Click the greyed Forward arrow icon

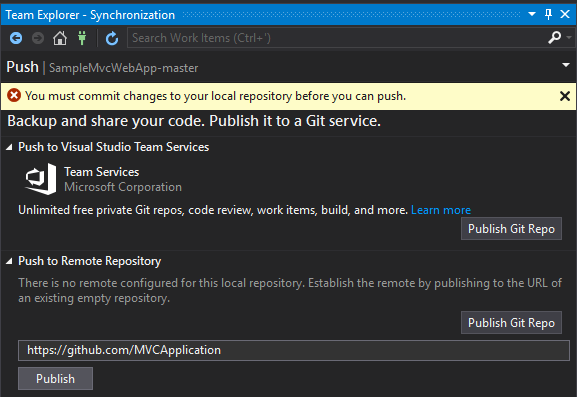point(38,38)
